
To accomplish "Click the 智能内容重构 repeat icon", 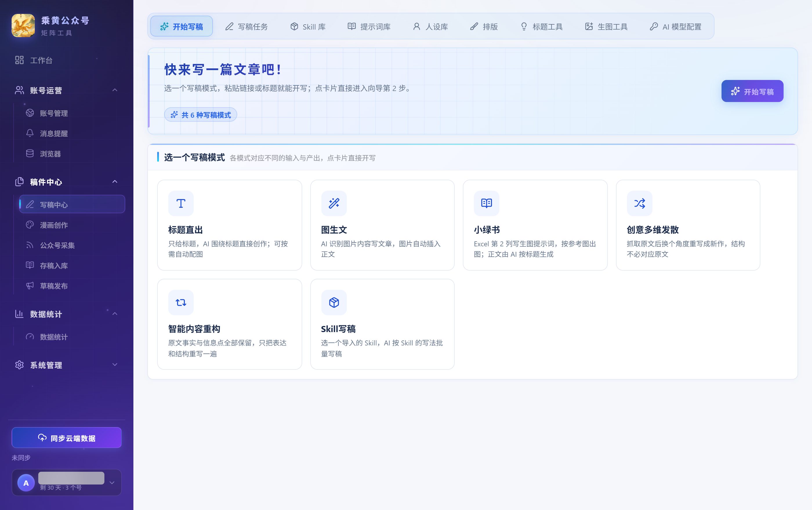I will [x=181, y=303].
